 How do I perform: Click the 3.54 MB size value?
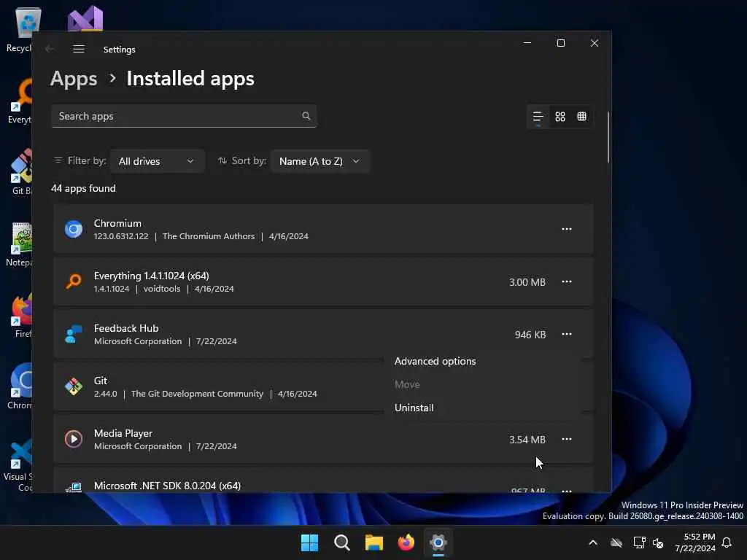[x=527, y=440]
